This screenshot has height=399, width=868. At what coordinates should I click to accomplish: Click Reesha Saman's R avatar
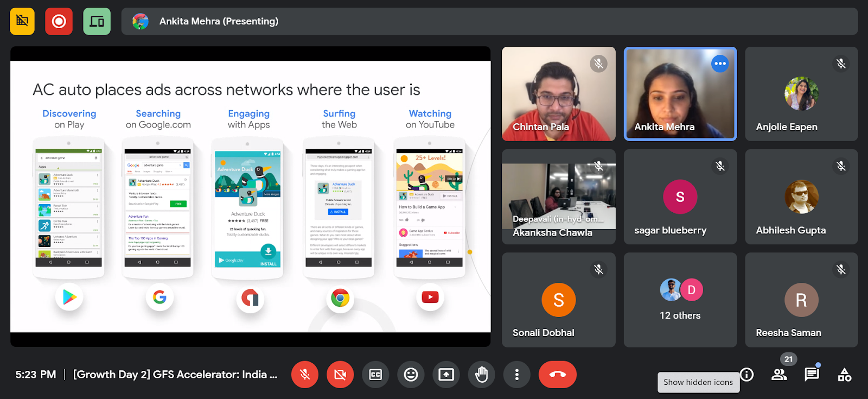pos(801,300)
